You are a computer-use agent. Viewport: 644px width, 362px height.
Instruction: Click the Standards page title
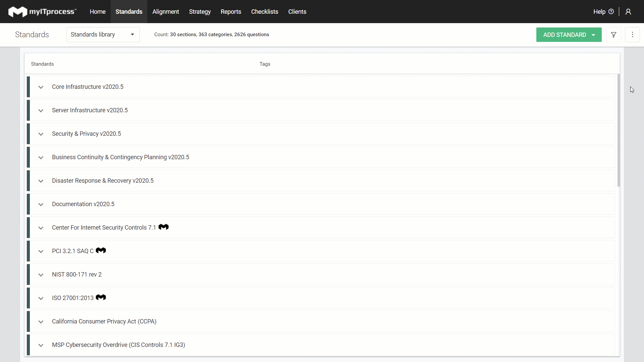32,35
